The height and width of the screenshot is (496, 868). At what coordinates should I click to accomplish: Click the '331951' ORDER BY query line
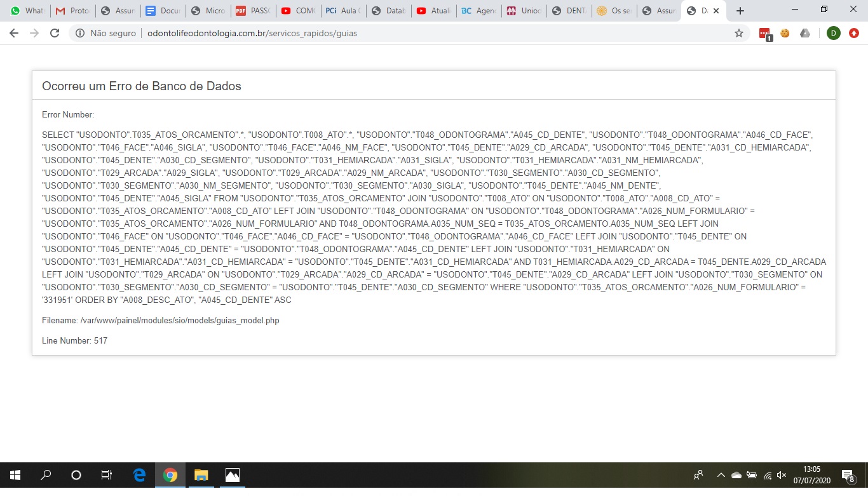click(x=167, y=300)
